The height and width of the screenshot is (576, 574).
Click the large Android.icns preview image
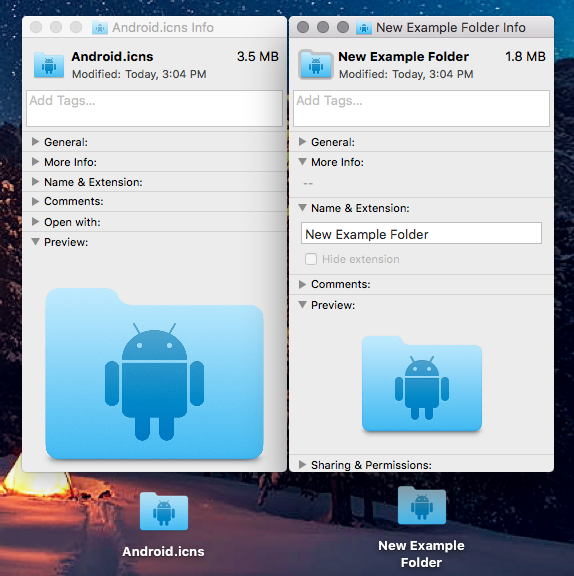pyautogui.click(x=154, y=374)
